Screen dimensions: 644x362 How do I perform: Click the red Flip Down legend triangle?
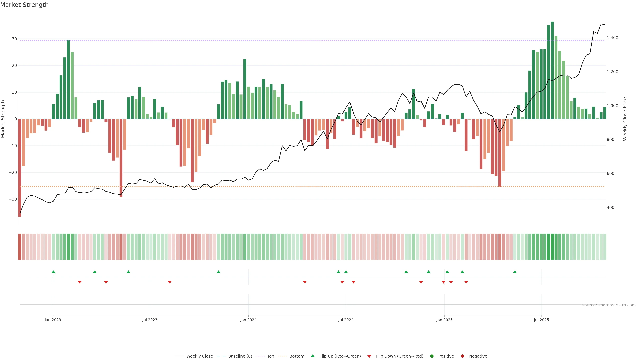(369, 356)
